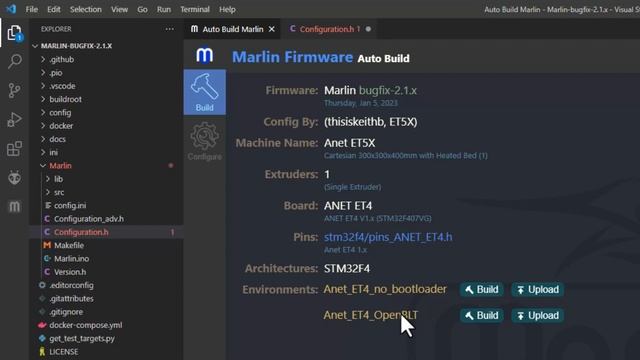Click the Marlin logo in Auto Build header
640x360 pixels.
[x=204, y=55]
